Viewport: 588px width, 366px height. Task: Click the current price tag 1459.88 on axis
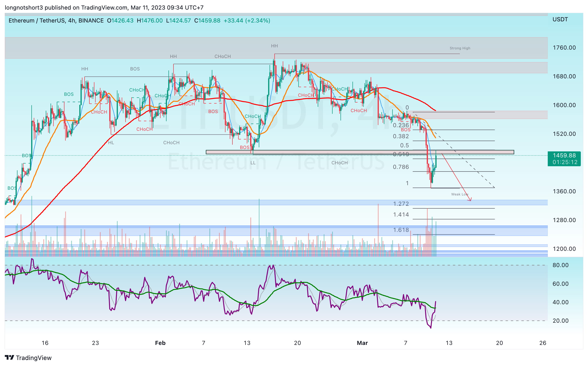point(564,159)
